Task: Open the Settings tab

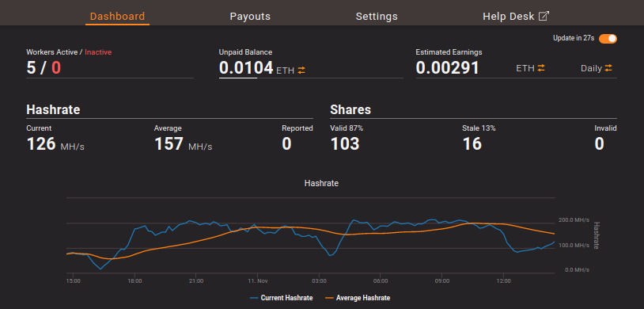Action: [377, 17]
